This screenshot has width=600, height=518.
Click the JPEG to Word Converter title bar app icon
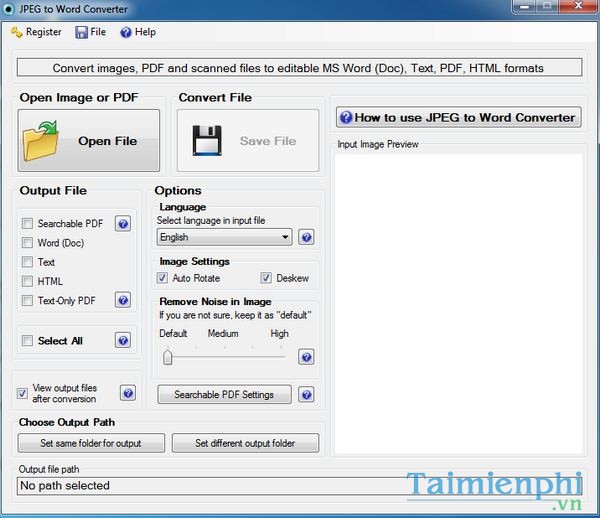tap(8, 9)
